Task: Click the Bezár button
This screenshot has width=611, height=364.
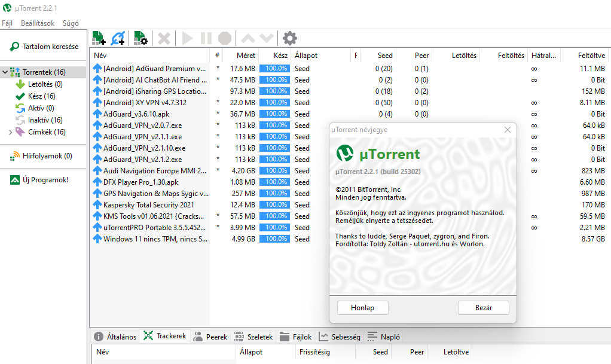Action: click(x=484, y=307)
